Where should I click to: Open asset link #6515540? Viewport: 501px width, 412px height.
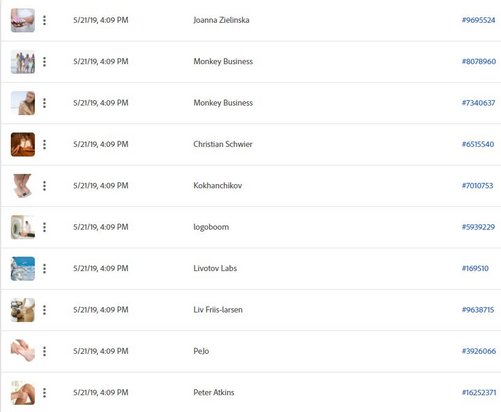click(x=478, y=144)
